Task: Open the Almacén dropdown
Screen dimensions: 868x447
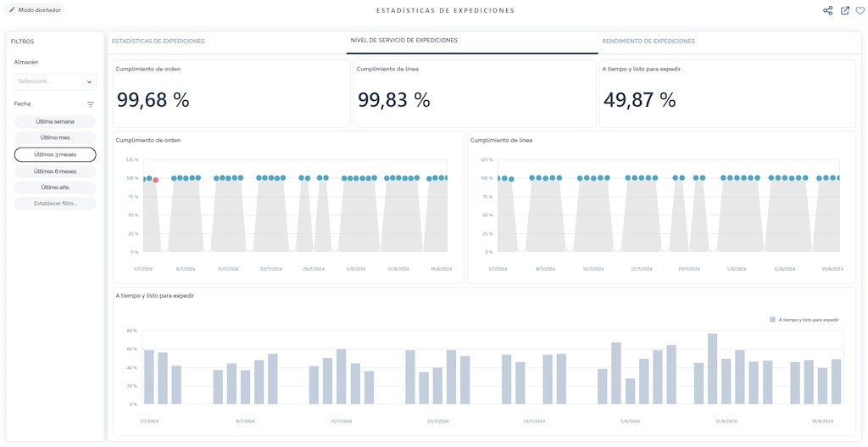Action: (x=51, y=81)
